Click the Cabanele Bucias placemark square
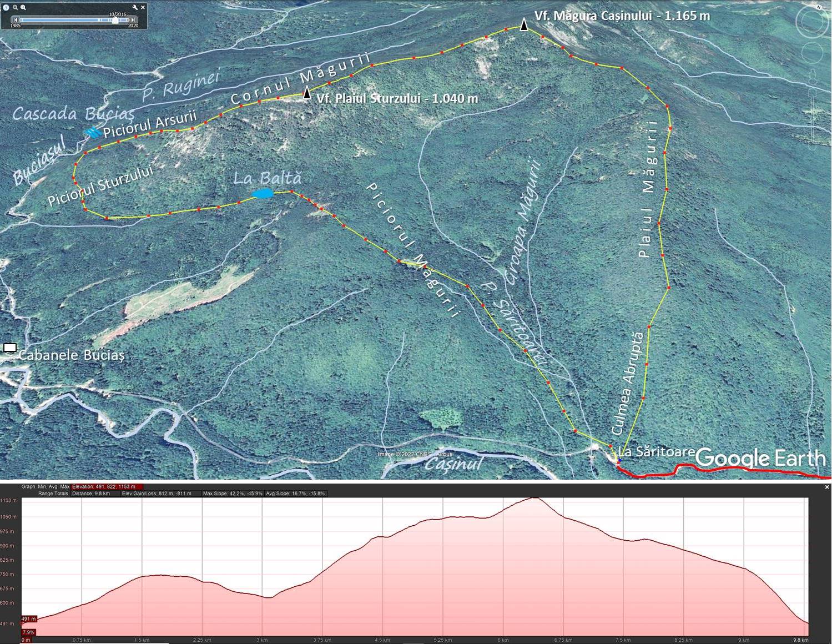The height and width of the screenshot is (644, 832). pyautogui.click(x=10, y=348)
